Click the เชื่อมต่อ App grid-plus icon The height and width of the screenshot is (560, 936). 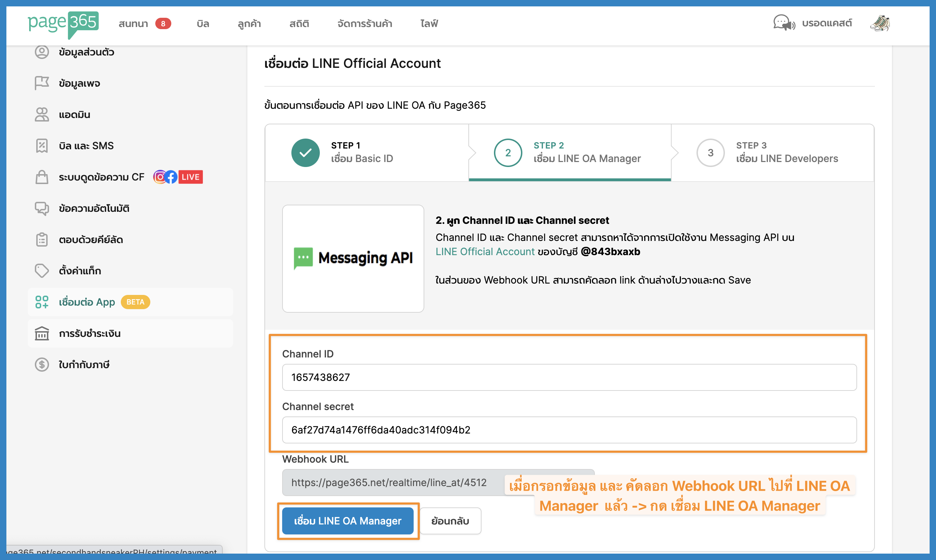(x=42, y=302)
